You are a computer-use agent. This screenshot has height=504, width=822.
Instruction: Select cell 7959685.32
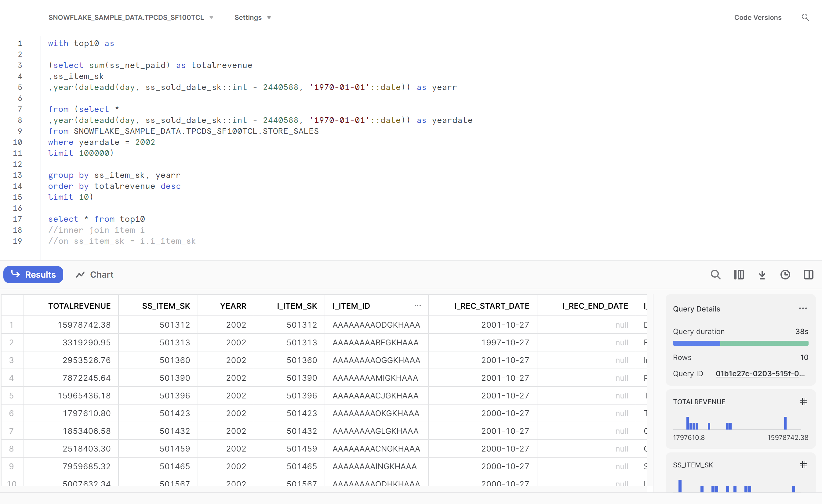click(x=71, y=466)
